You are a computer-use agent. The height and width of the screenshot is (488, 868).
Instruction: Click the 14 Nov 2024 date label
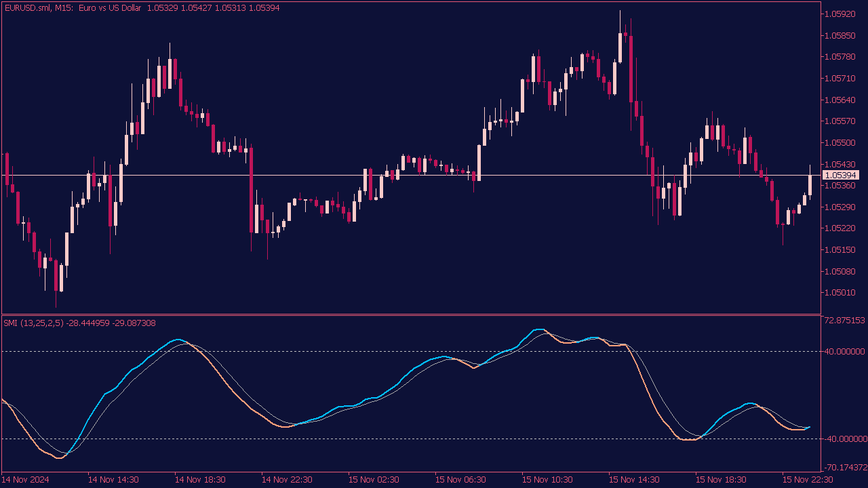coord(25,480)
